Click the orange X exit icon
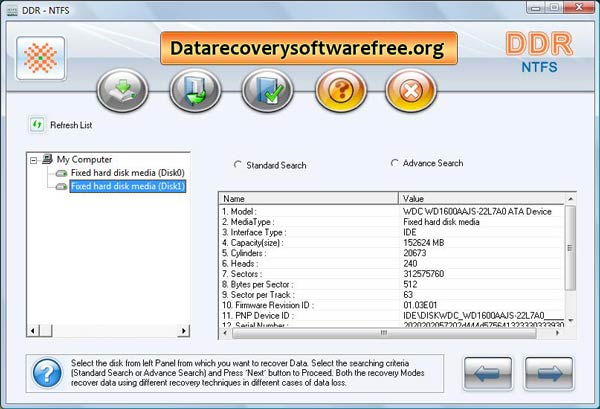The width and height of the screenshot is (600, 409). tap(411, 90)
